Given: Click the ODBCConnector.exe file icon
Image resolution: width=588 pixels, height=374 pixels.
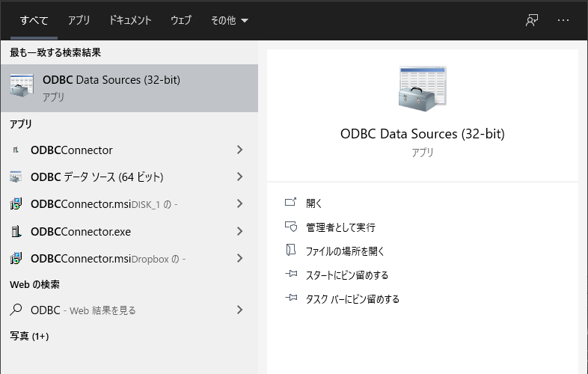Looking at the screenshot, I should pos(16,231).
